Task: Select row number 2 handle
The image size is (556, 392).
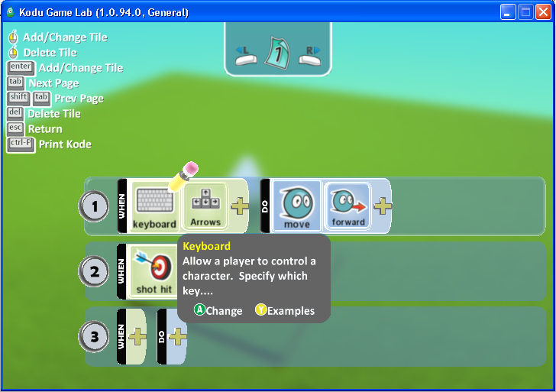Action: pos(95,271)
